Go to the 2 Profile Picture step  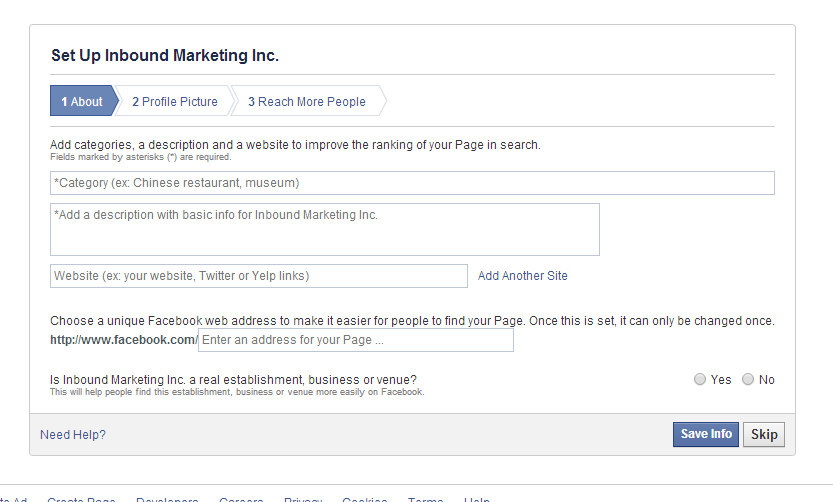(x=175, y=101)
